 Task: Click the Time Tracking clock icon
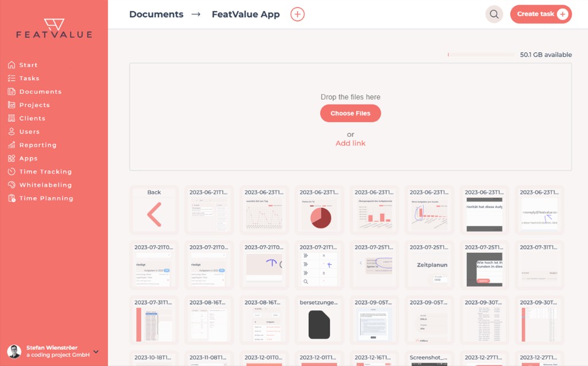pyautogui.click(x=11, y=172)
